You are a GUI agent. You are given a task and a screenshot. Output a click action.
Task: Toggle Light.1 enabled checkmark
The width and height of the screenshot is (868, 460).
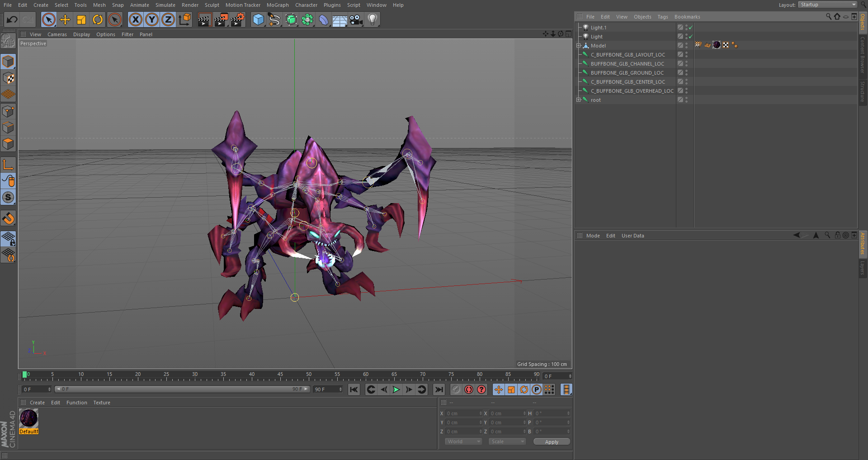(x=691, y=28)
